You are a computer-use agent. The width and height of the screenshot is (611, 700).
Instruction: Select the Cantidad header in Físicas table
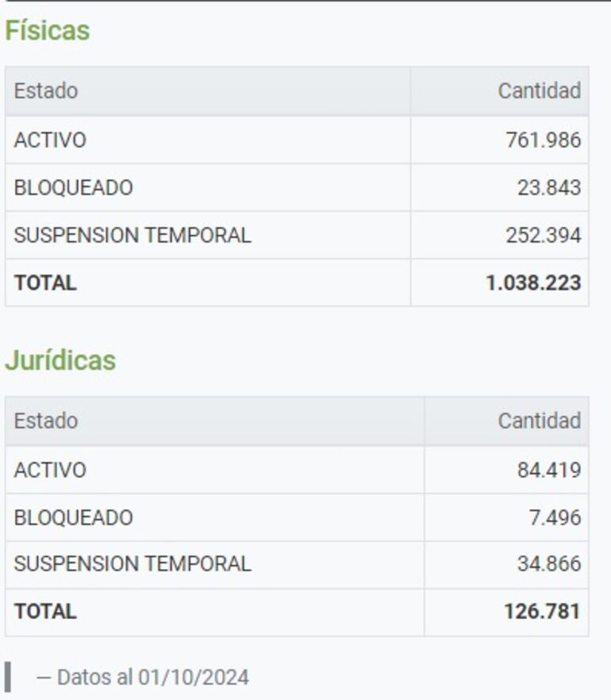pos(539,91)
